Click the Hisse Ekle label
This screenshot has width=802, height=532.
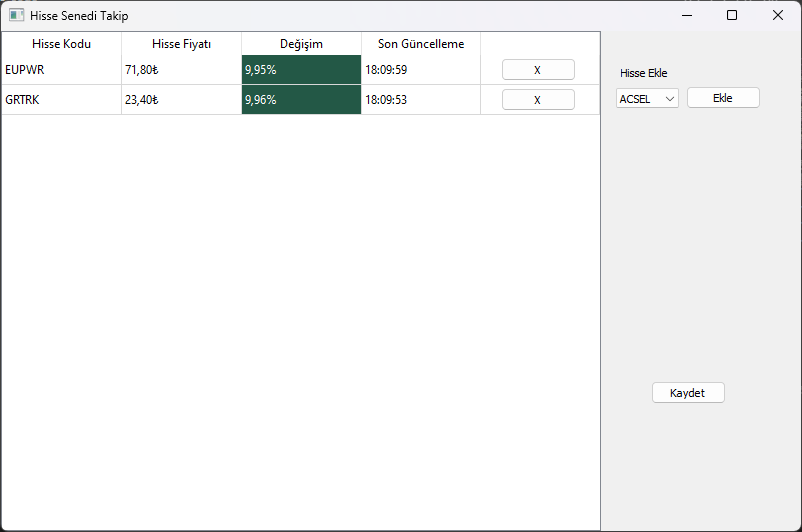(x=643, y=73)
